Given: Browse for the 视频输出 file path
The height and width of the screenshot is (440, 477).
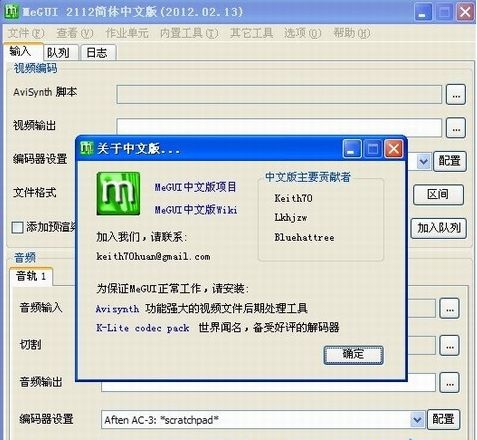Looking at the screenshot, I should (456, 128).
